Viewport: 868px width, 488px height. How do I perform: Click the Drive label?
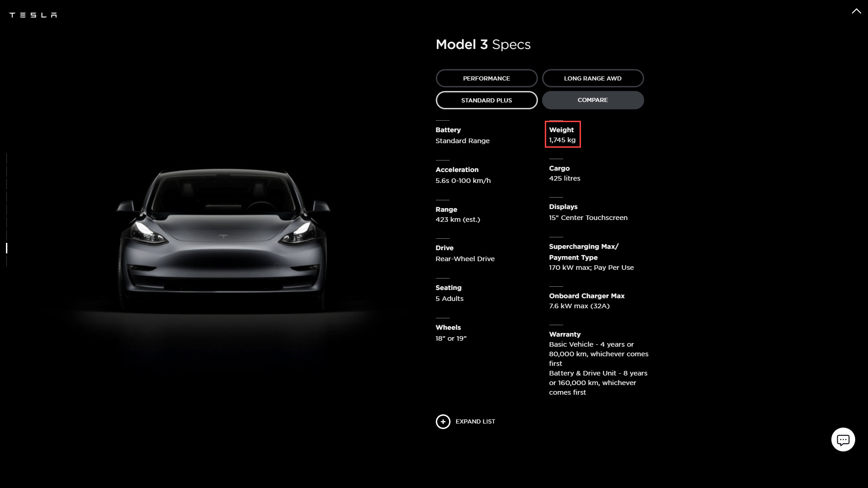[445, 248]
